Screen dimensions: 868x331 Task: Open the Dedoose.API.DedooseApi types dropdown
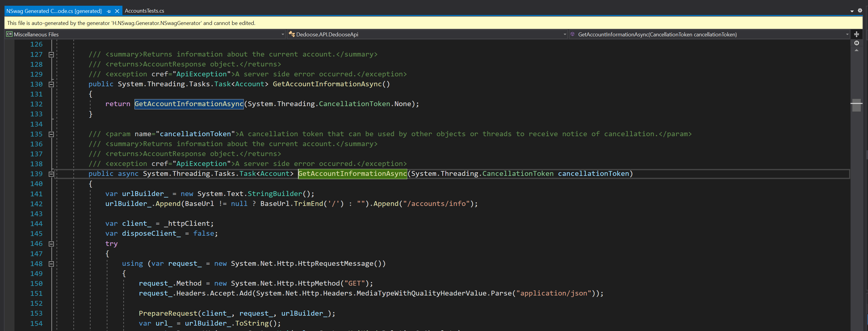565,34
